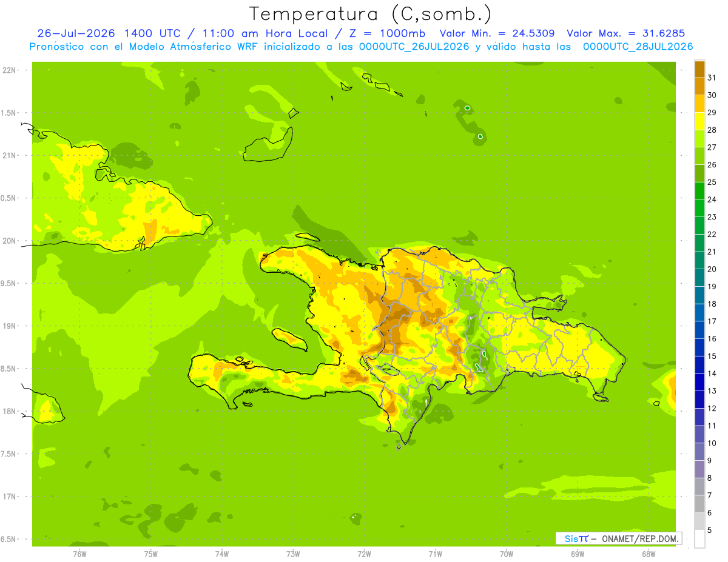Select the "73W" longitude label
This screenshot has width=728, height=562.
point(293,554)
